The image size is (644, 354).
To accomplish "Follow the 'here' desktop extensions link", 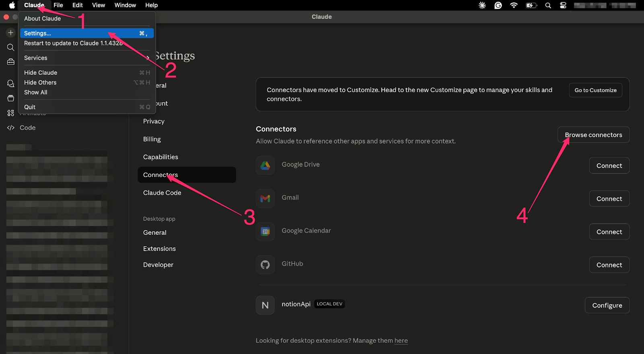I will [401, 341].
